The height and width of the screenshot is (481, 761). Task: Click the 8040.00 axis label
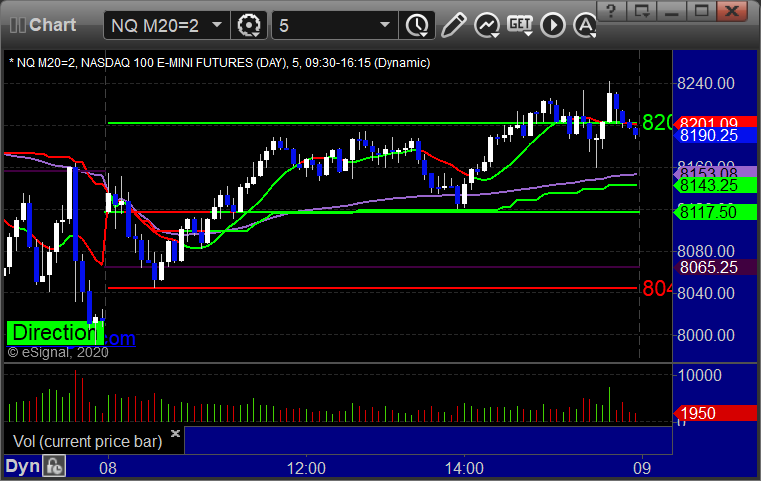[706, 293]
